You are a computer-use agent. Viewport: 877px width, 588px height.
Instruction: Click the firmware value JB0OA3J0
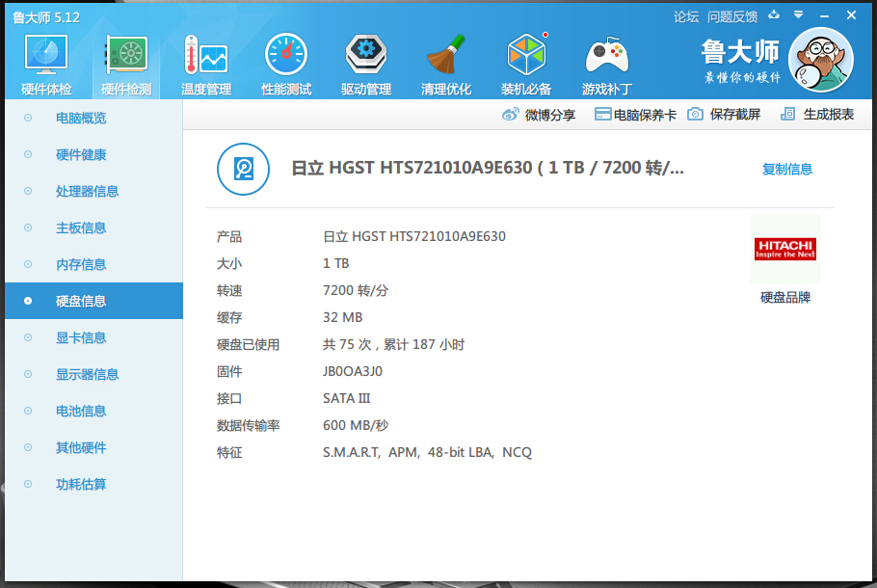pyautogui.click(x=353, y=371)
